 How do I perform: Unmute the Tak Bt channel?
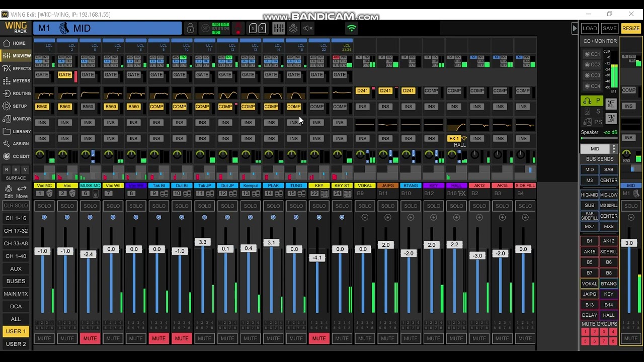click(x=158, y=338)
